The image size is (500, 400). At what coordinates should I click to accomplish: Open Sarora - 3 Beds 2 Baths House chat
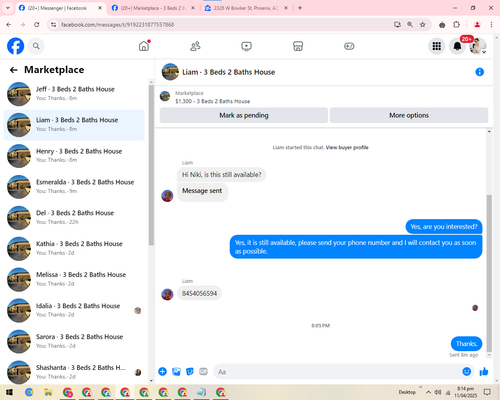click(x=74, y=341)
